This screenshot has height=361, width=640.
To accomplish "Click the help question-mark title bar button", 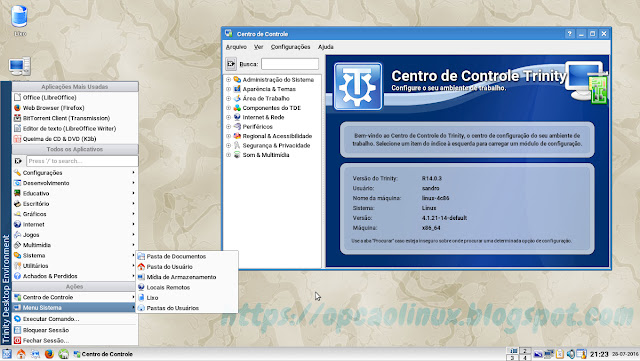I will click(x=569, y=34).
